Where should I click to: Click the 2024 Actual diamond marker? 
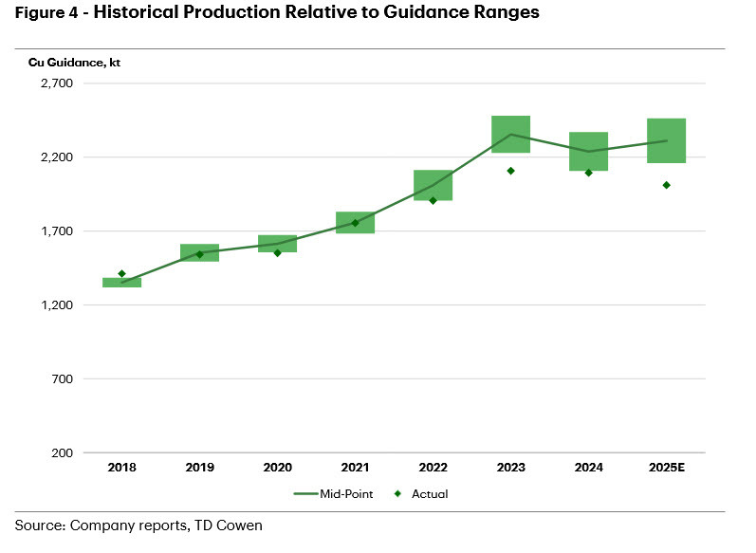click(x=588, y=173)
